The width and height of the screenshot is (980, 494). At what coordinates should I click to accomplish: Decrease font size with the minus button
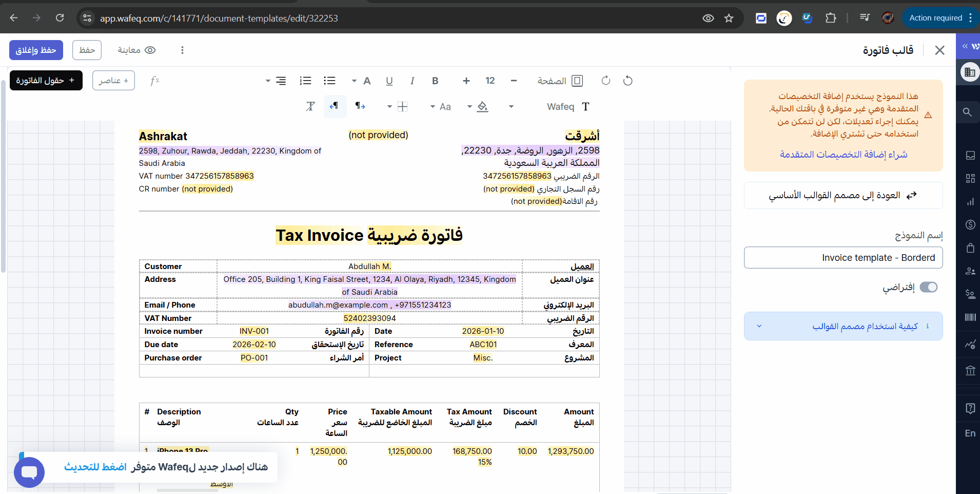pyautogui.click(x=514, y=81)
